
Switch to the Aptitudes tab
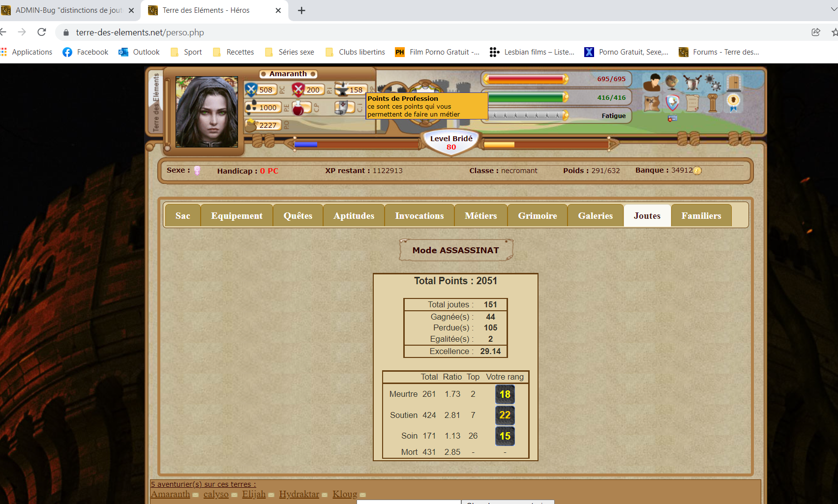point(354,216)
